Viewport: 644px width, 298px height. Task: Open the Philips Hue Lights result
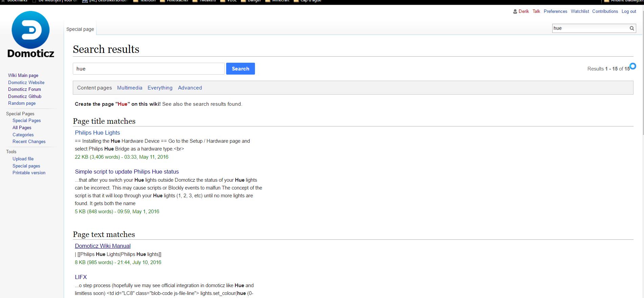click(x=98, y=133)
